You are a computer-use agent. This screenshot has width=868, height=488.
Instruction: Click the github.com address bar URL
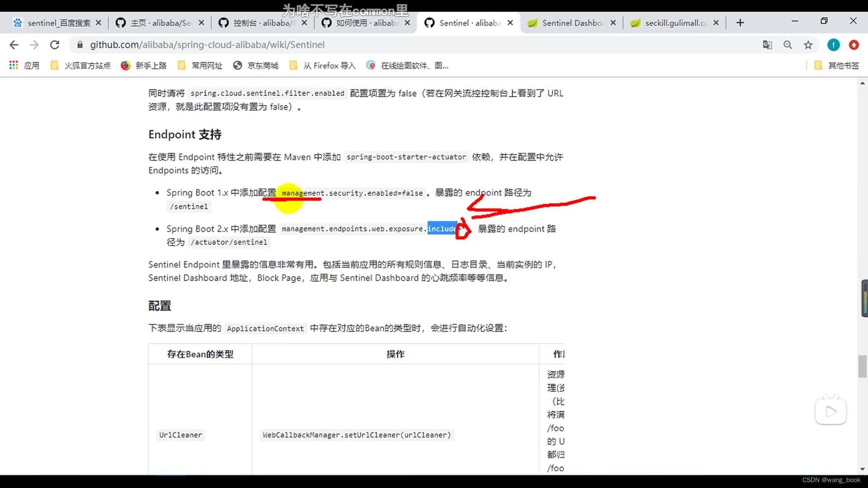207,45
